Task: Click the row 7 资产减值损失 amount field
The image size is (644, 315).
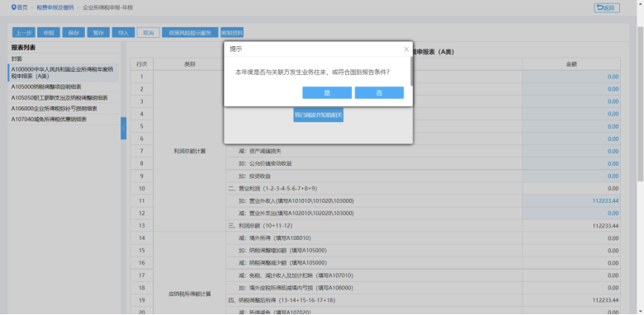Action: [571, 151]
